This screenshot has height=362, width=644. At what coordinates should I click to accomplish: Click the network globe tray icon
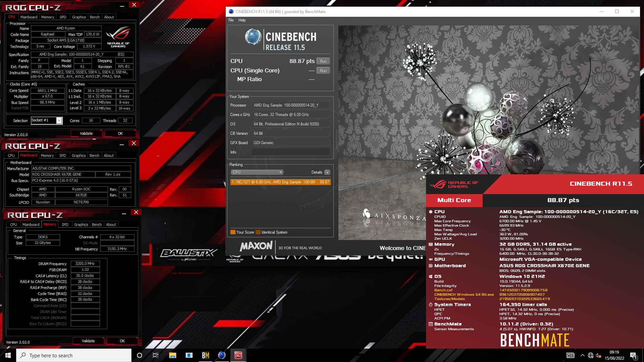(x=591, y=355)
